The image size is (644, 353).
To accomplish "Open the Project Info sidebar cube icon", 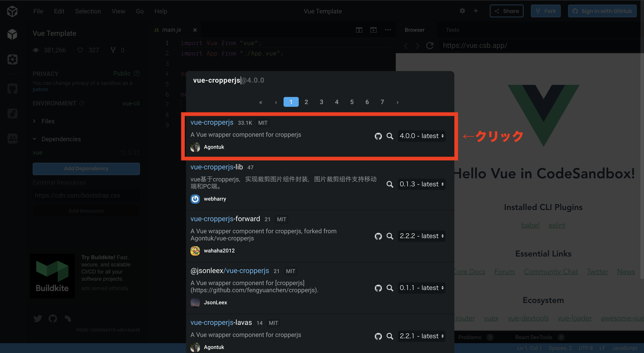I will tap(12, 34).
